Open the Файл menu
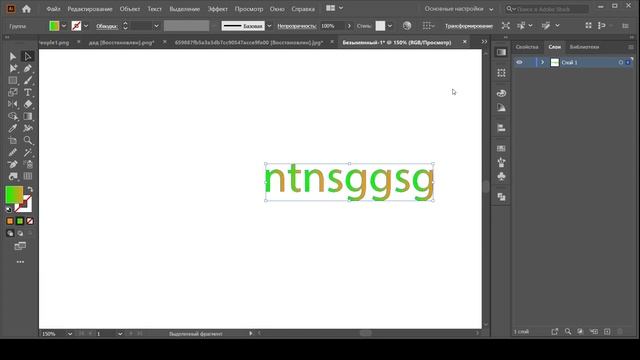640x360 pixels. (53, 9)
